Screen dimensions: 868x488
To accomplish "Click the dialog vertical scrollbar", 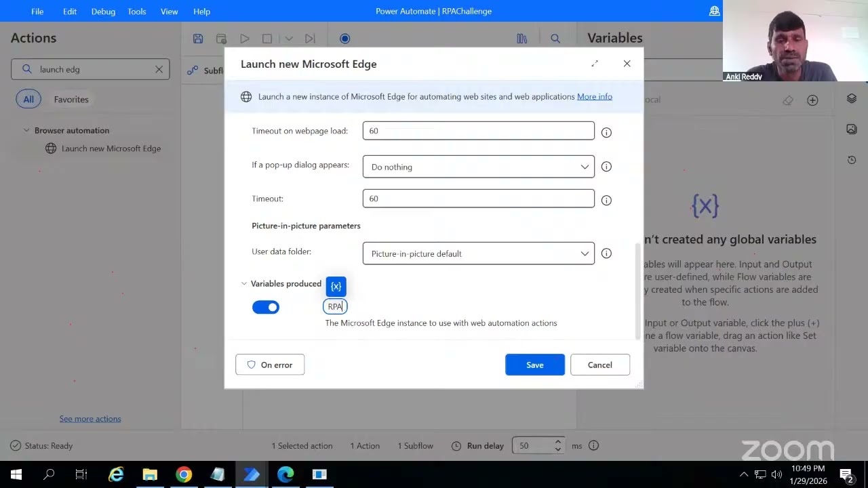I will 637,291.
